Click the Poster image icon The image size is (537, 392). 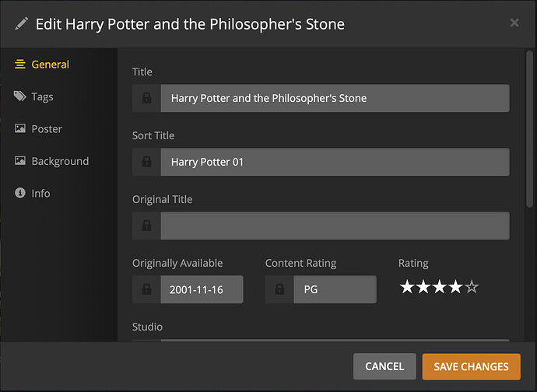pyautogui.click(x=20, y=129)
